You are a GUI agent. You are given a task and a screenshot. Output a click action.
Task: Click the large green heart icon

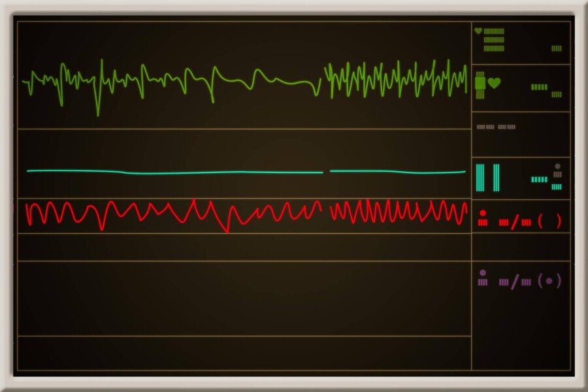click(494, 83)
